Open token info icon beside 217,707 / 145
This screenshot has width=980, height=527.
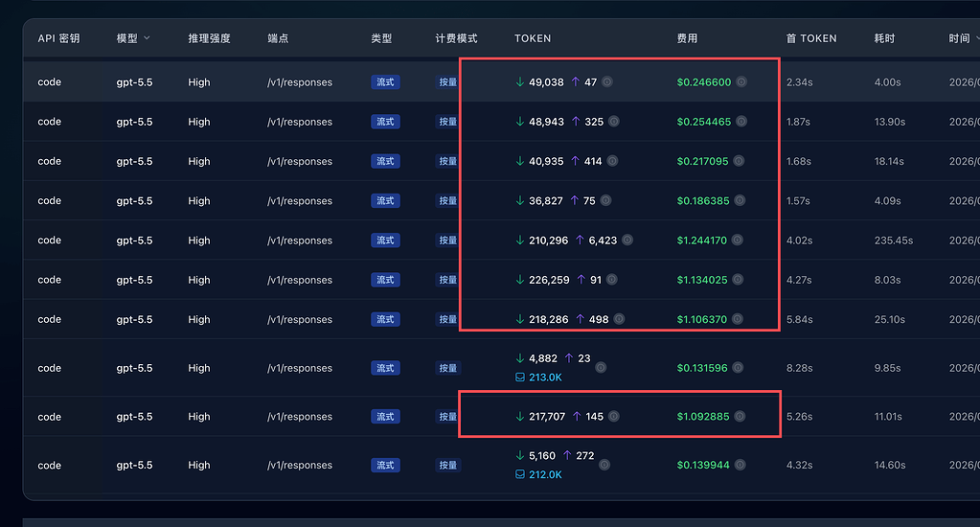click(614, 417)
